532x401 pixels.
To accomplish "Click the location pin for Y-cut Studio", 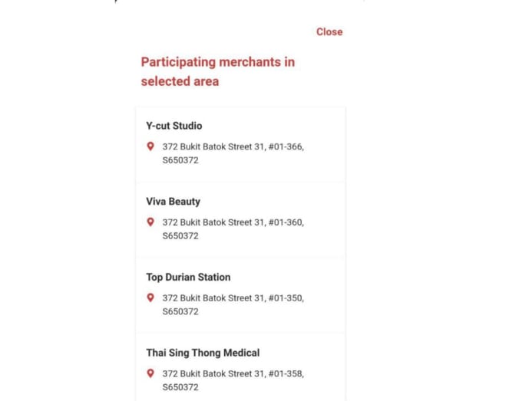I will tap(150, 146).
